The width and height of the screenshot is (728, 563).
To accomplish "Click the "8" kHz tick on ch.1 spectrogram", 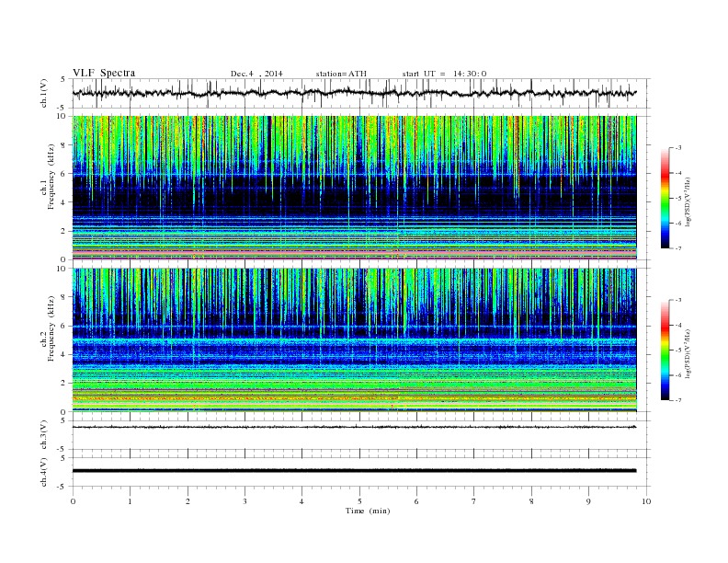I will [x=63, y=145].
